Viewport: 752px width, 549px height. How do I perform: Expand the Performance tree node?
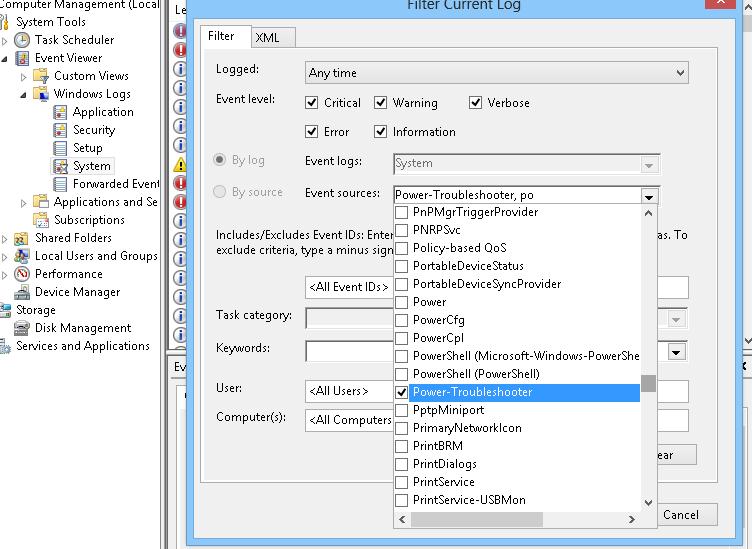point(5,275)
